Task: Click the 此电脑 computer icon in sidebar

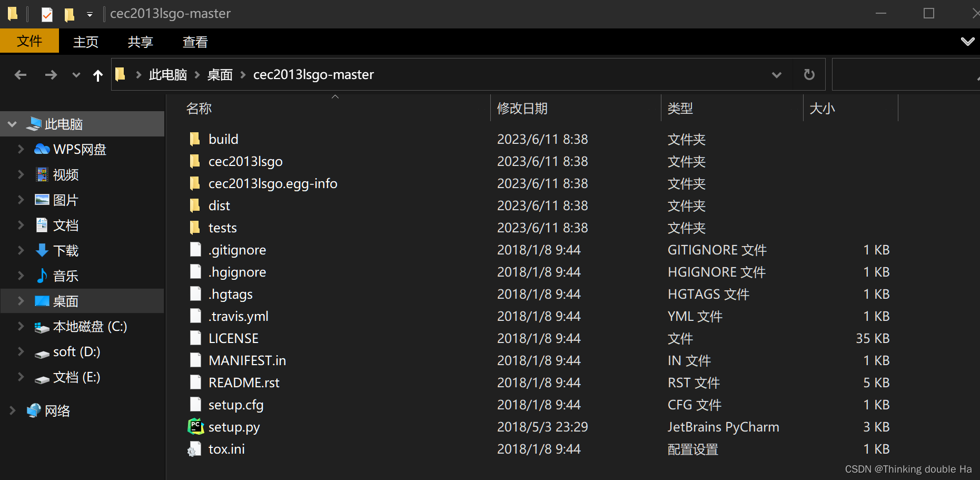Action: [34, 123]
